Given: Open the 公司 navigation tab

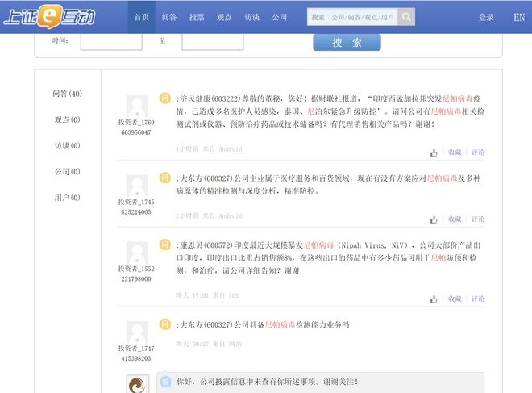Looking at the screenshot, I should [x=280, y=17].
